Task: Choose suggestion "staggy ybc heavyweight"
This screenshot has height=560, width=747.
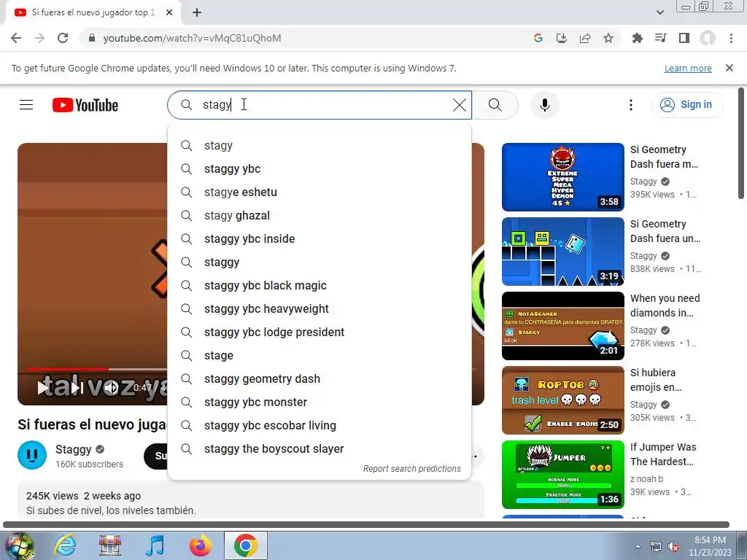Action: pos(320,309)
